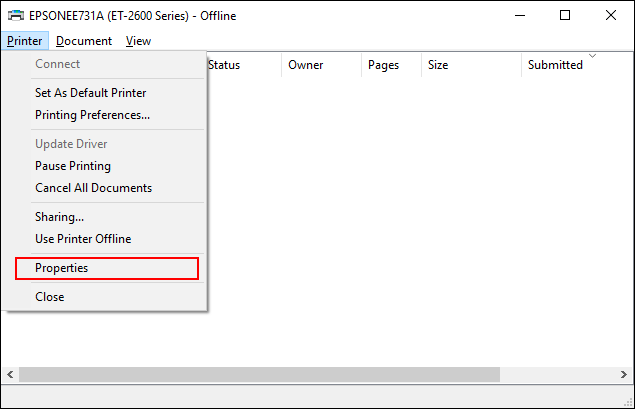Select Cancel All Documents
This screenshot has height=409, width=635.
tap(93, 188)
